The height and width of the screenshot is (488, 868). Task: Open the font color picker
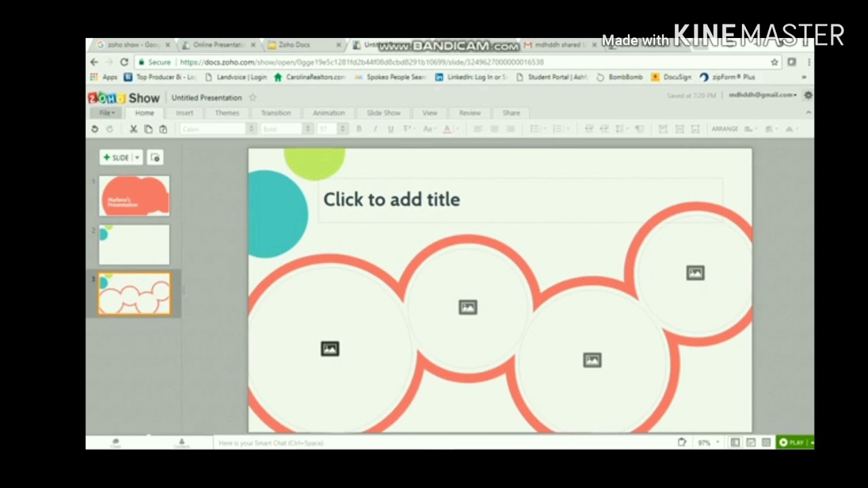pyautogui.click(x=448, y=129)
